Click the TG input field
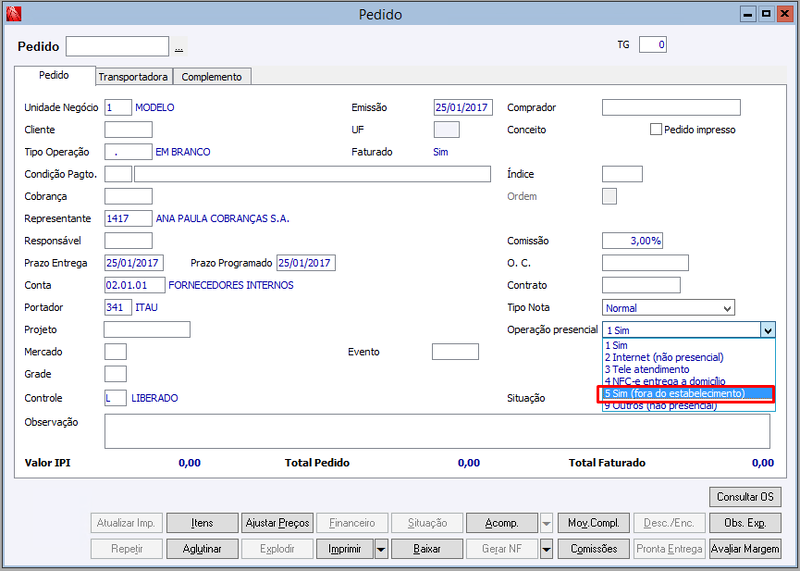Image resolution: width=800 pixels, height=571 pixels. [653, 45]
